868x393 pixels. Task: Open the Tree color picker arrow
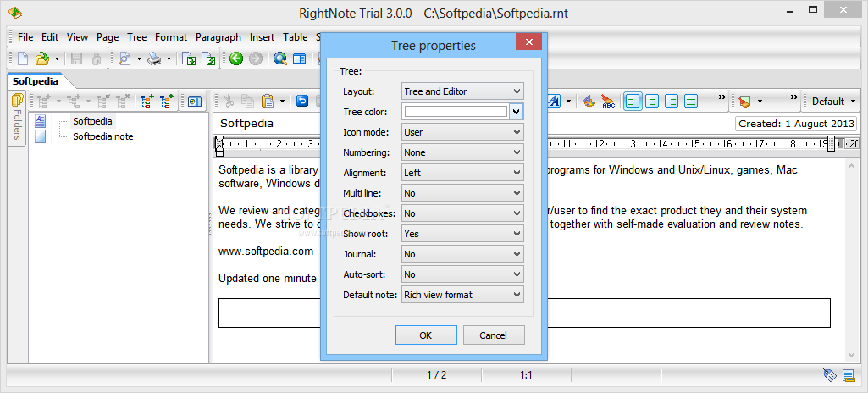coord(516,112)
